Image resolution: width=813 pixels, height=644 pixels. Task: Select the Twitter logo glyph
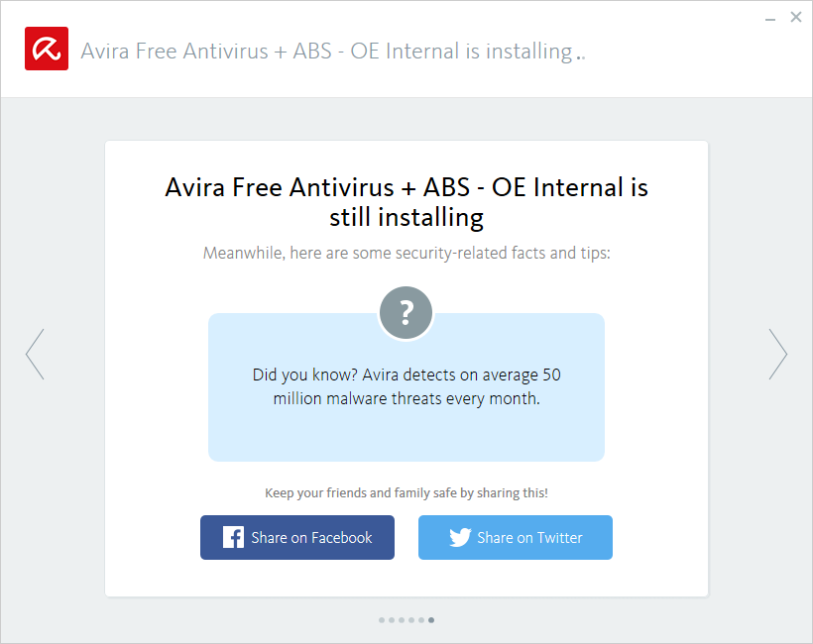(459, 537)
